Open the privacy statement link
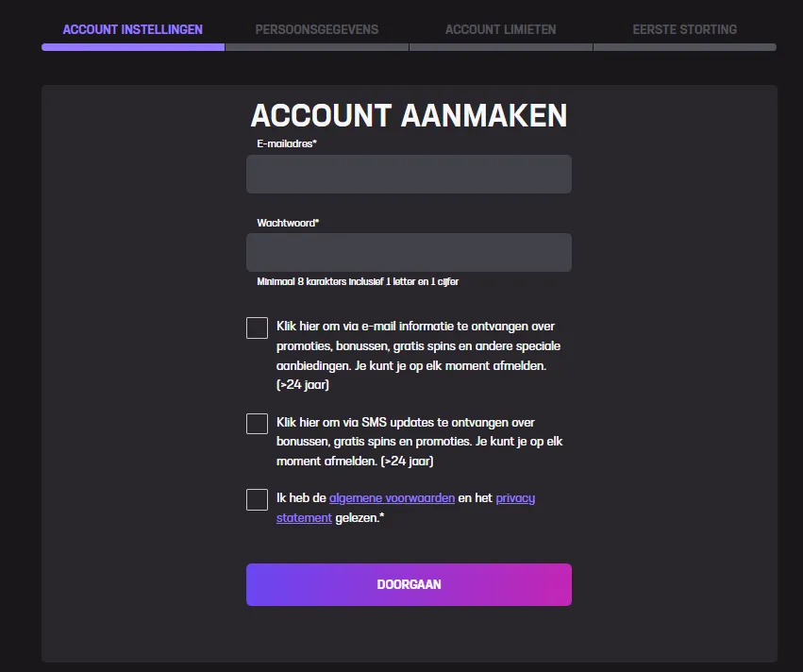The image size is (803, 672). click(x=515, y=498)
